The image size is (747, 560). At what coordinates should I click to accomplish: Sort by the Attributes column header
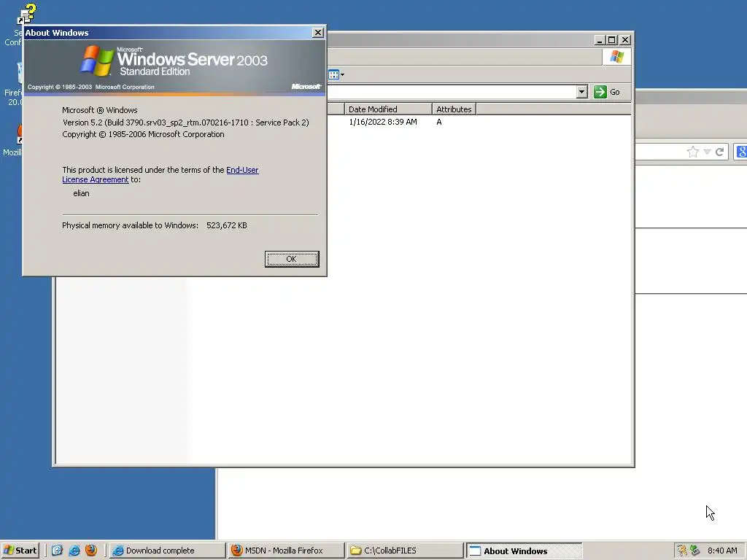(x=454, y=109)
